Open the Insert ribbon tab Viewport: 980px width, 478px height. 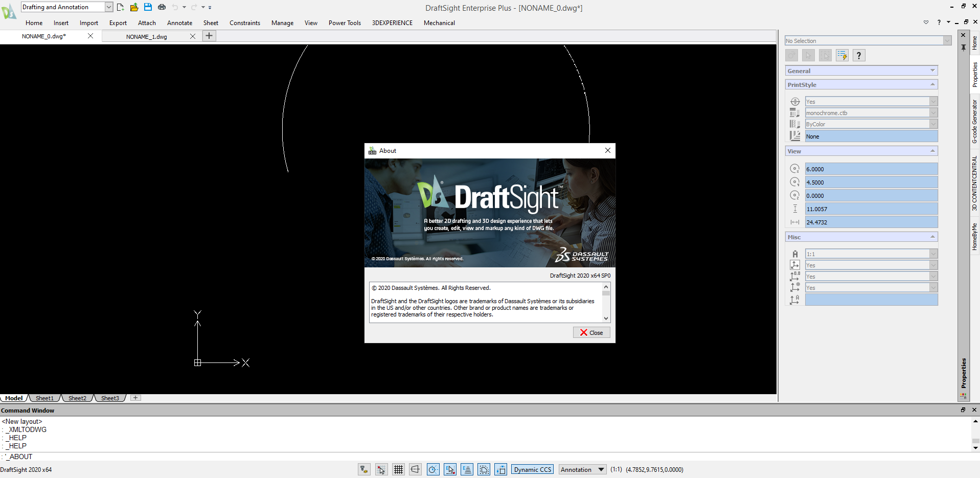click(61, 23)
